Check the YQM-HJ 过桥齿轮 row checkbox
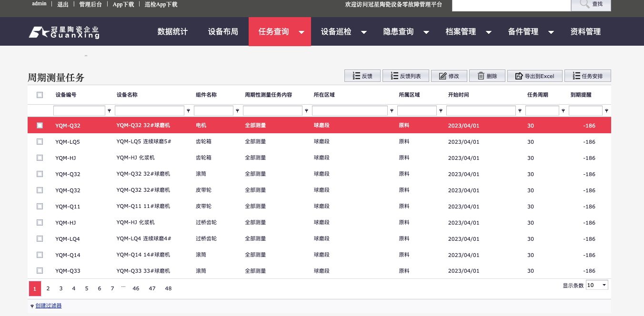 (x=40, y=222)
